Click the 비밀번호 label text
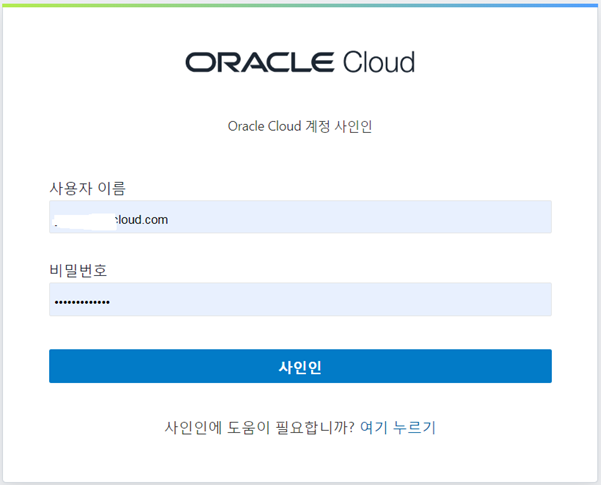 [78, 271]
